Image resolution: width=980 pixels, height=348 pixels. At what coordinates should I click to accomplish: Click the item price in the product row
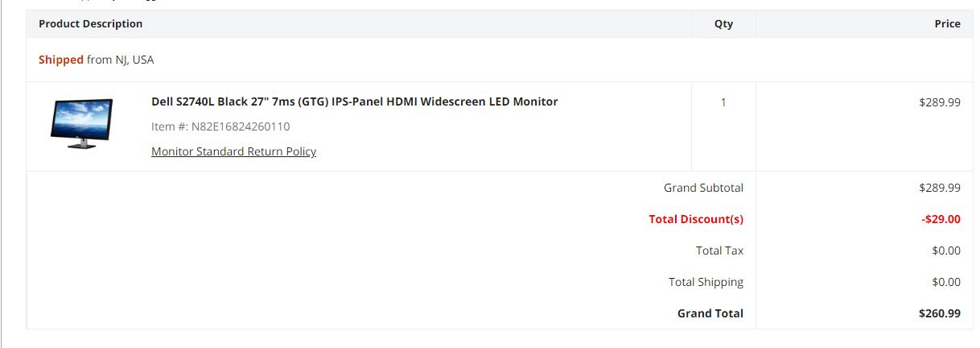tap(939, 102)
